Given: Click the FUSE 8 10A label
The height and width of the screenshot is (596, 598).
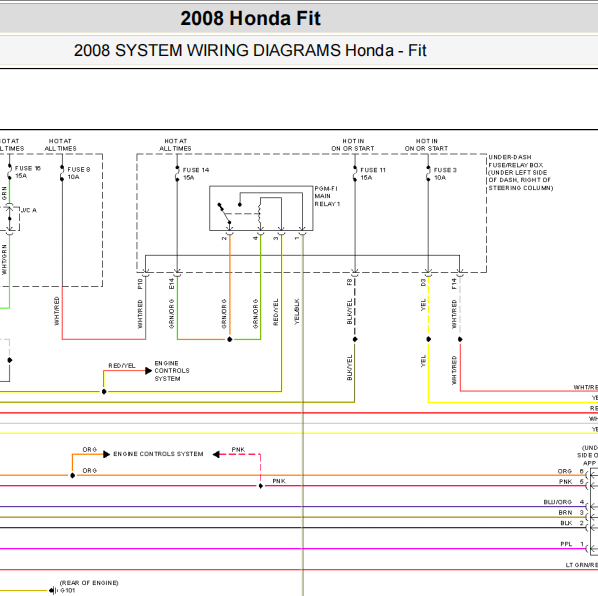Looking at the screenshot, I should (79, 173).
